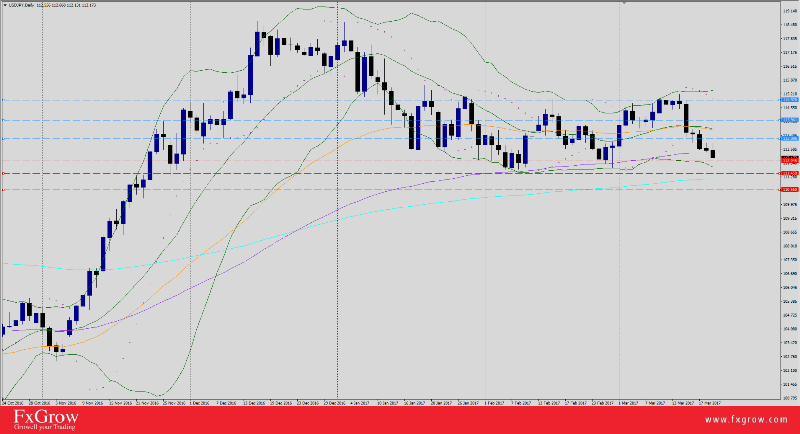Select the highest blue price label on the price axis

coord(789,100)
